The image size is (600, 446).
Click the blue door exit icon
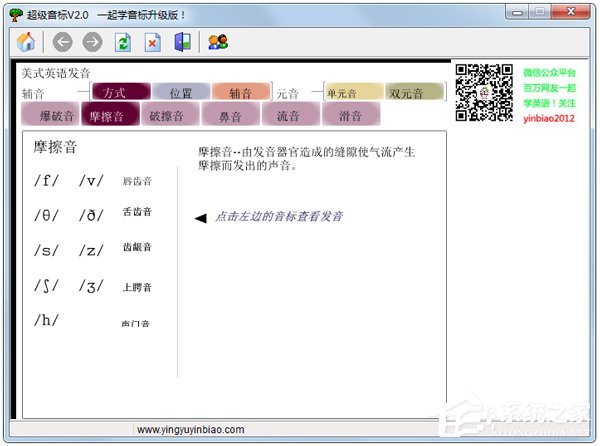coord(183,42)
